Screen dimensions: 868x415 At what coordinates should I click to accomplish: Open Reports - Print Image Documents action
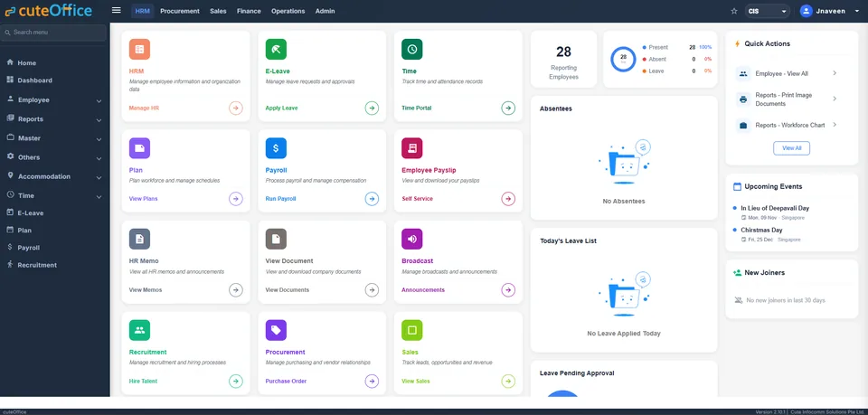click(788, 99)
